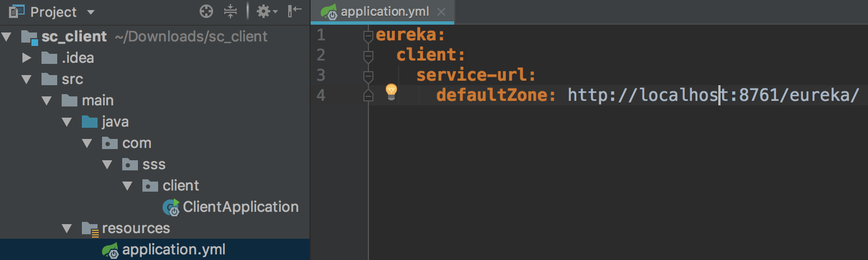Click the Project panel window icon

(17, 11)
